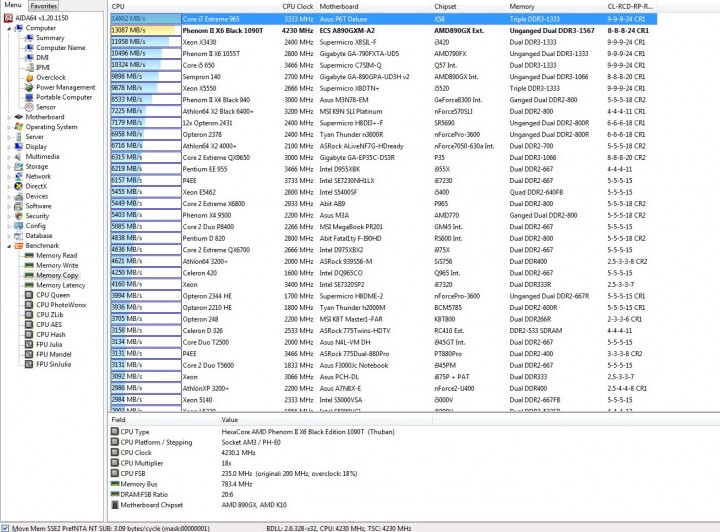Collapse the Computer tree node
Image resolution: width=720 pixels, height=532 pixels.
pyautogui.click(x=9, y=28)
